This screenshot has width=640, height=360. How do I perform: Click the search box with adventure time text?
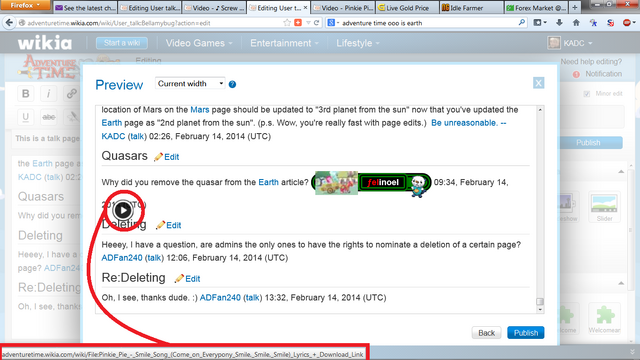pos(427,23)
